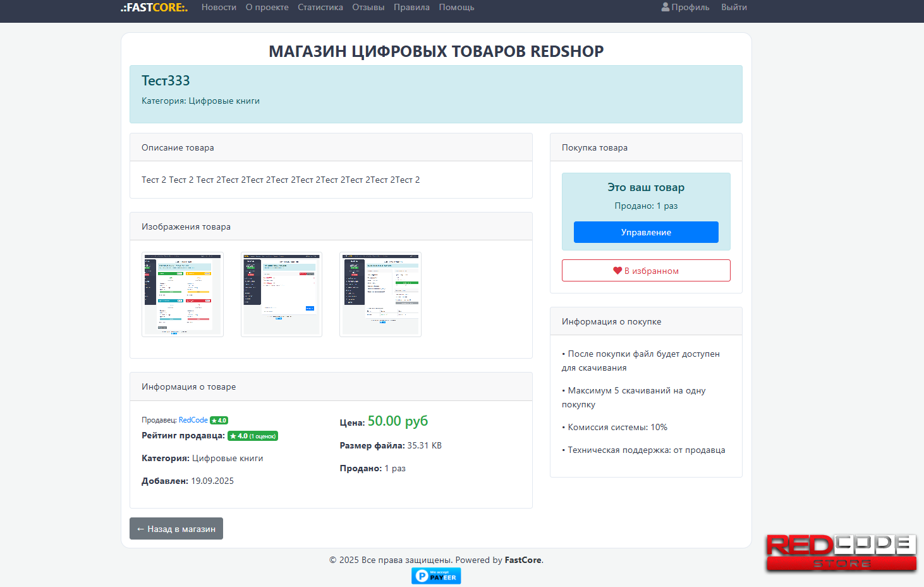Image resolution: width=924 pixels, height=587 pixels.
Task: Click the seller rating 4.0 (1 оценок) badge
Action: coord(253,436)
